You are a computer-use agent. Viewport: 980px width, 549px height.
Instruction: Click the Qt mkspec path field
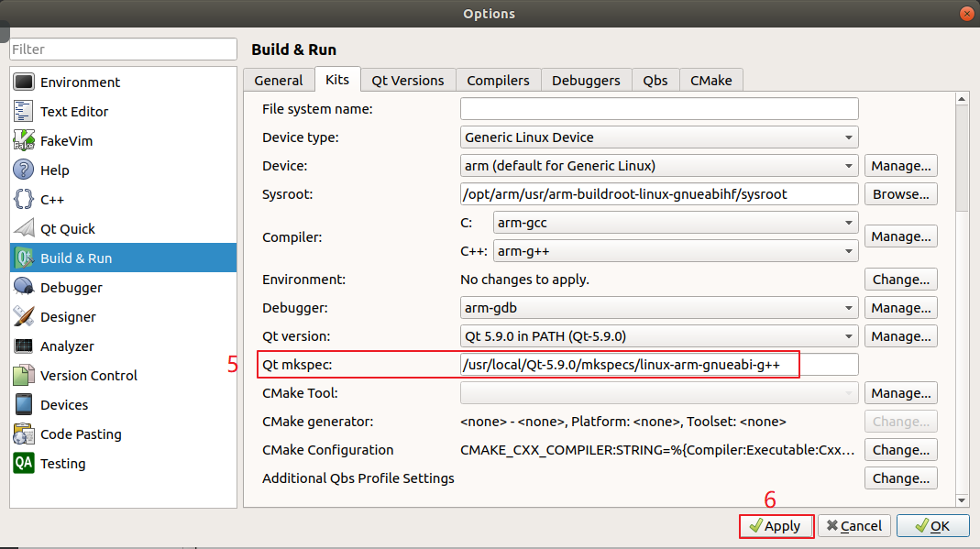(659, 365)
